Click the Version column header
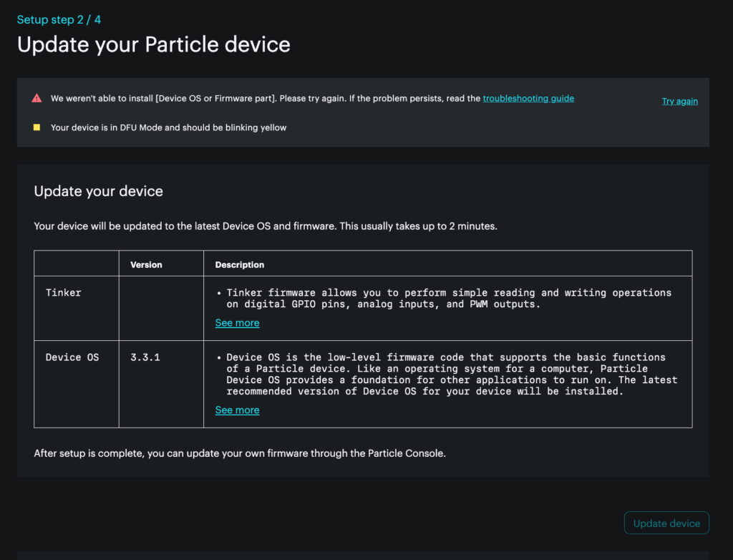The width and height of the screenshot is (733, 560). [x=146, y=265]
